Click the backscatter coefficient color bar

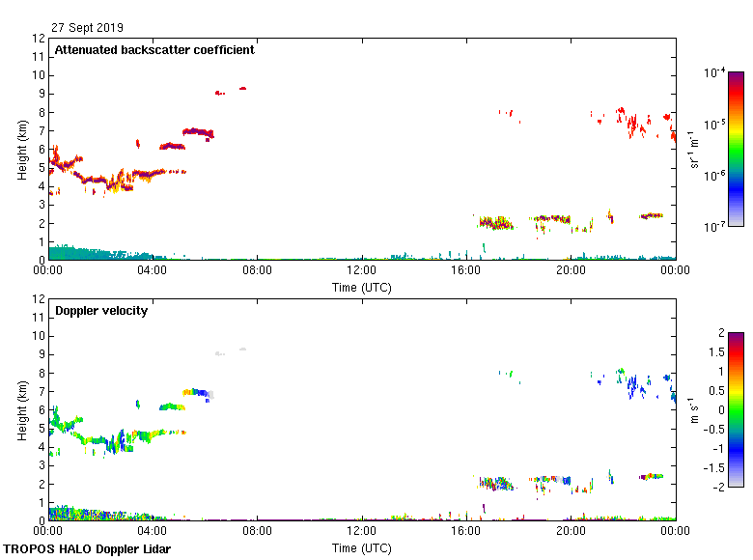point(736,149)
